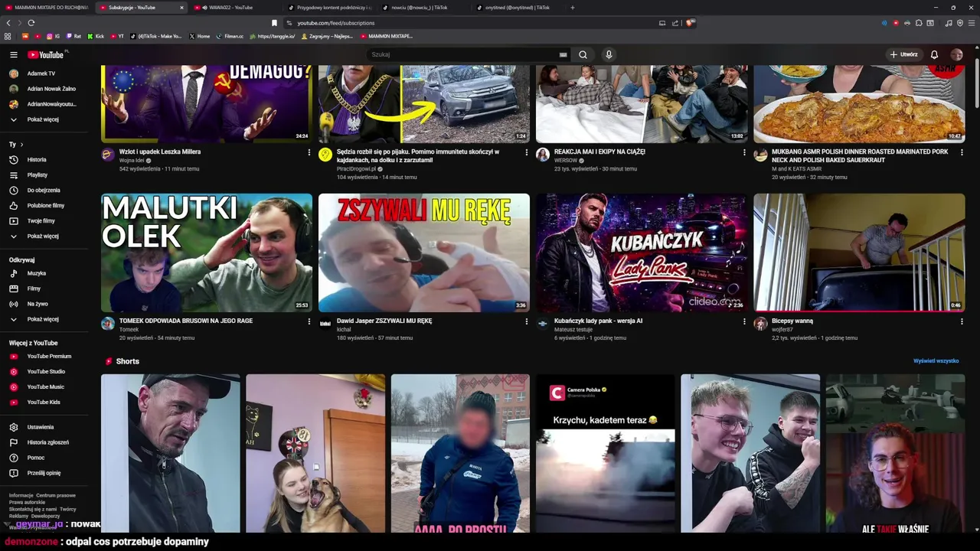
Task: Open the Kick bookmark
Action: pos(95,36)
